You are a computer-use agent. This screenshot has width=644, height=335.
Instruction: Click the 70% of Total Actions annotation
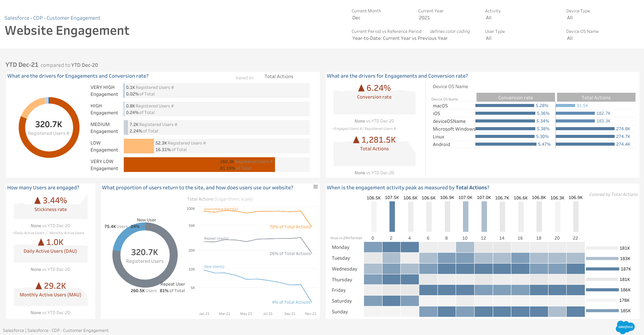coord(290,227)
